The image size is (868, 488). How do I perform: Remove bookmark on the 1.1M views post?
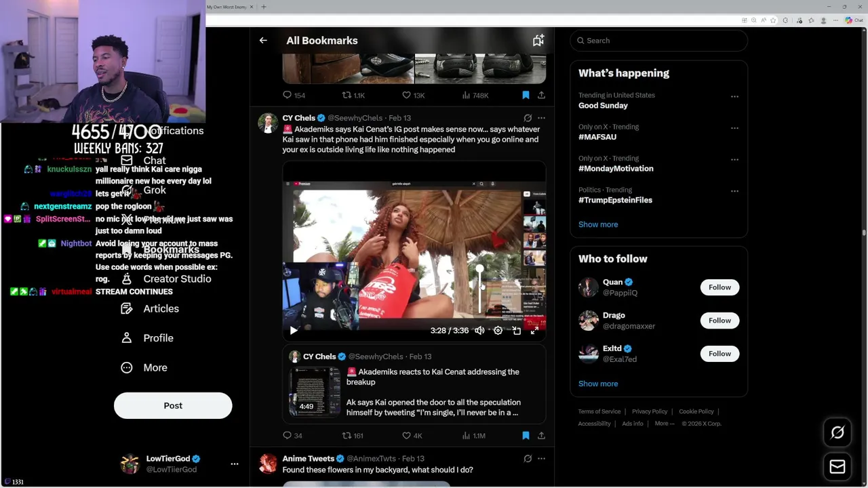coord(526,436)
